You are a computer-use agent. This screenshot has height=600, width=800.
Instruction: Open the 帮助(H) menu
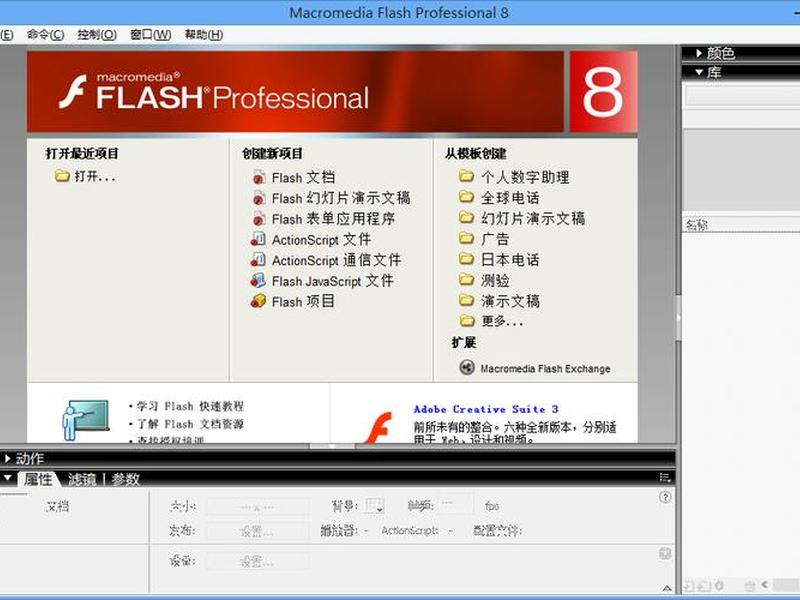coord(204,35)
